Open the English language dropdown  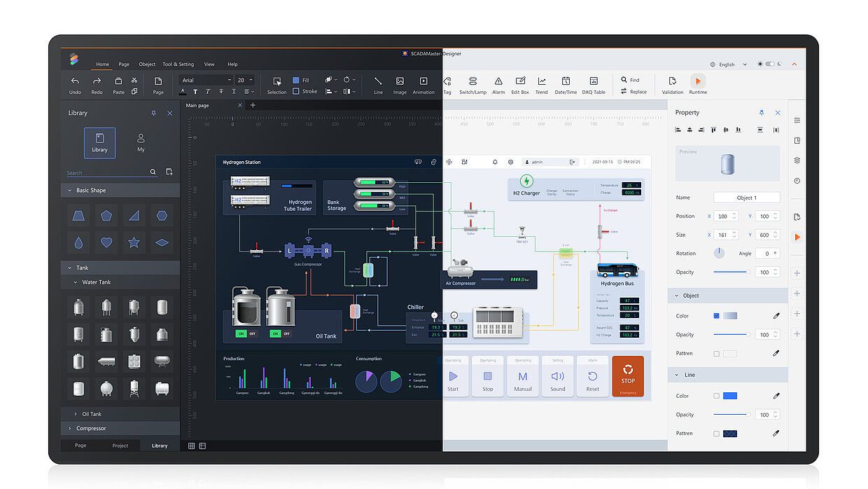click(x=729, y=64)
